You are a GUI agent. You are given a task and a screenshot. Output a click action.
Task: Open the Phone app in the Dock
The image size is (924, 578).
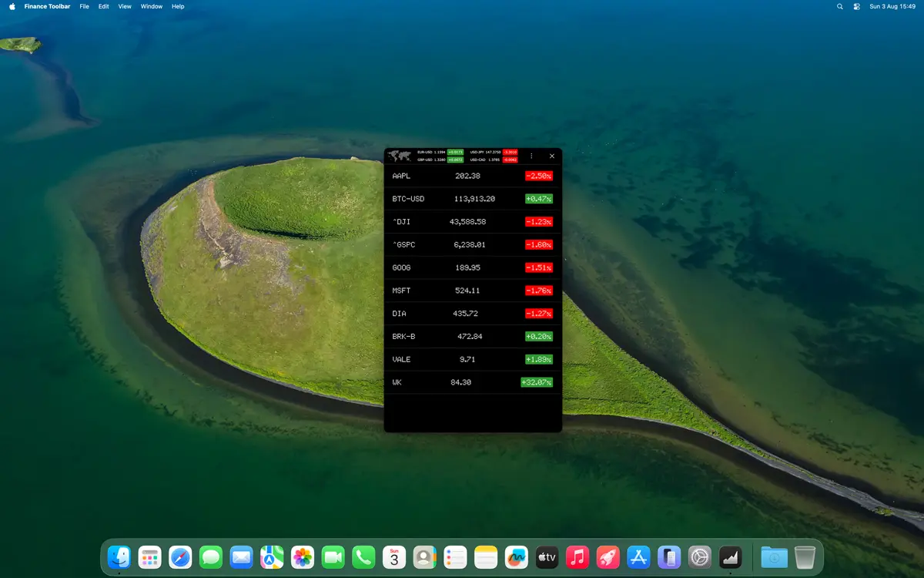[363, 556]
